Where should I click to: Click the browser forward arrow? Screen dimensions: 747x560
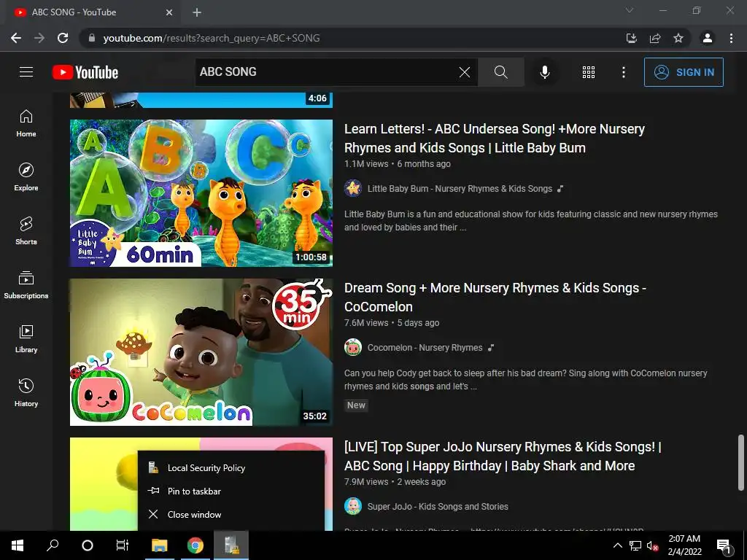click(x=39, y=38)
